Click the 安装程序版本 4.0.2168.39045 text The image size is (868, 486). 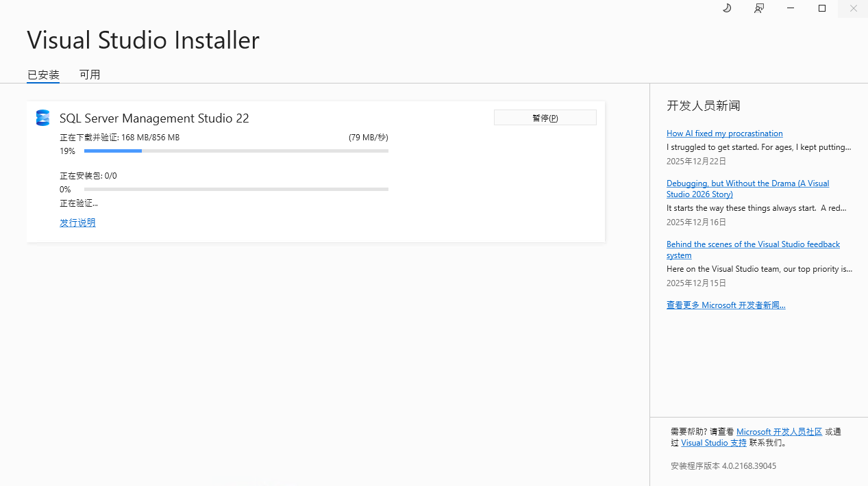coord(723,466)
